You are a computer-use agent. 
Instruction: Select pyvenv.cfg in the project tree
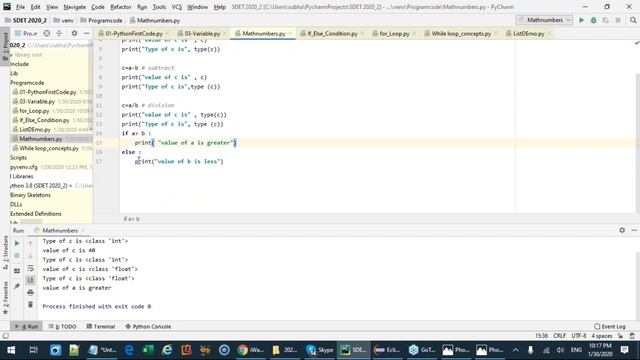tap(24, 167)
